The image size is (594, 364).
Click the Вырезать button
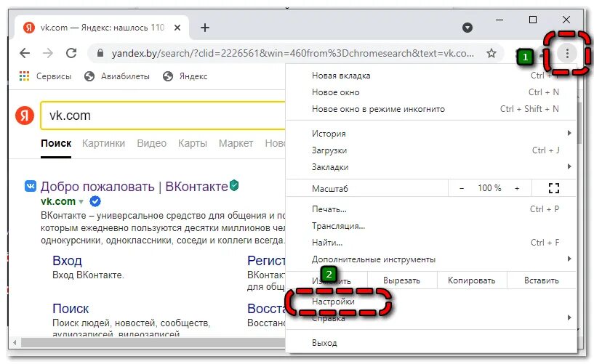[x=401, y=280]
